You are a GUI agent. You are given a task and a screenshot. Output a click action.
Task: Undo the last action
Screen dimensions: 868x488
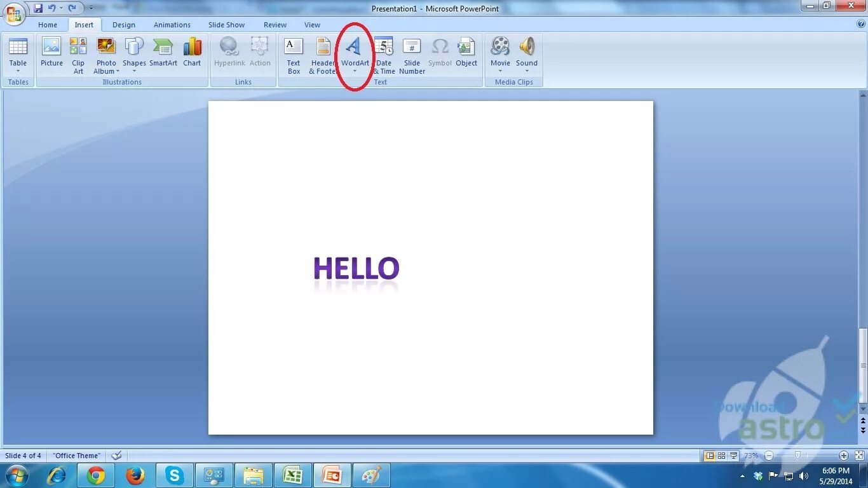coord(52,8)
